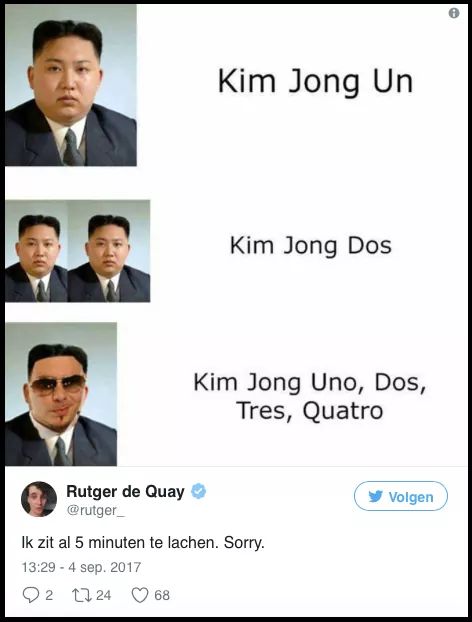Click the like count 68
472x622 pixels.
(x=162, y=595)
